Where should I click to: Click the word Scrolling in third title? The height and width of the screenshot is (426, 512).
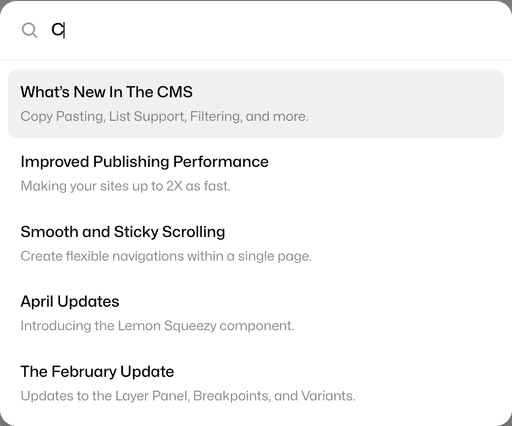pyautogui.click(x=194, y=232)
